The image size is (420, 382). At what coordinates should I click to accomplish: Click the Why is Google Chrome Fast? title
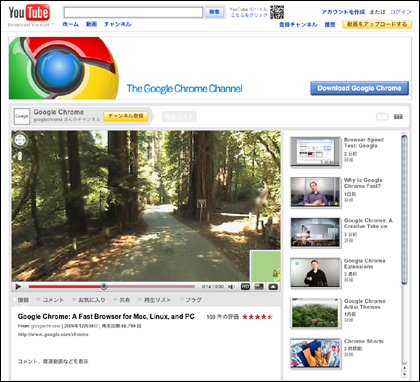tap(363, 183)
